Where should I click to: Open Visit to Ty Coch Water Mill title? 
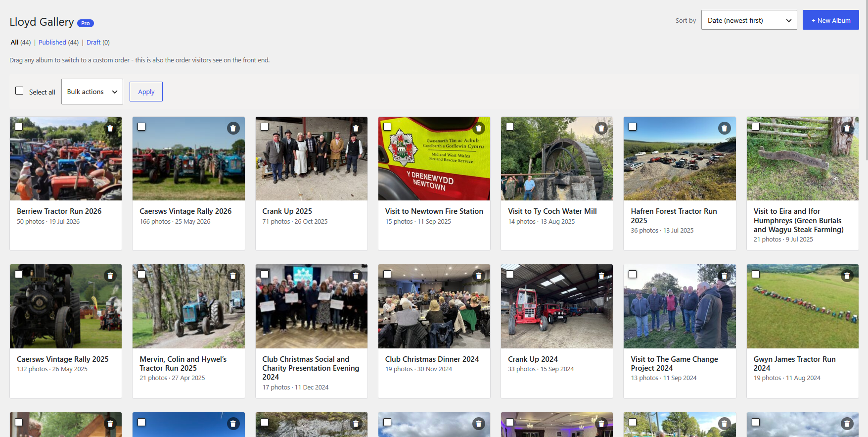click(552, 211)
